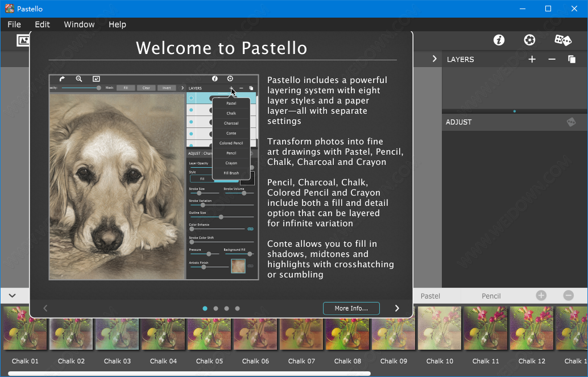The height and width of the screenshot is (377, 588).
Task: Select the Chalk 11 preset thumbnail
Action: click(x=486, y=328)
